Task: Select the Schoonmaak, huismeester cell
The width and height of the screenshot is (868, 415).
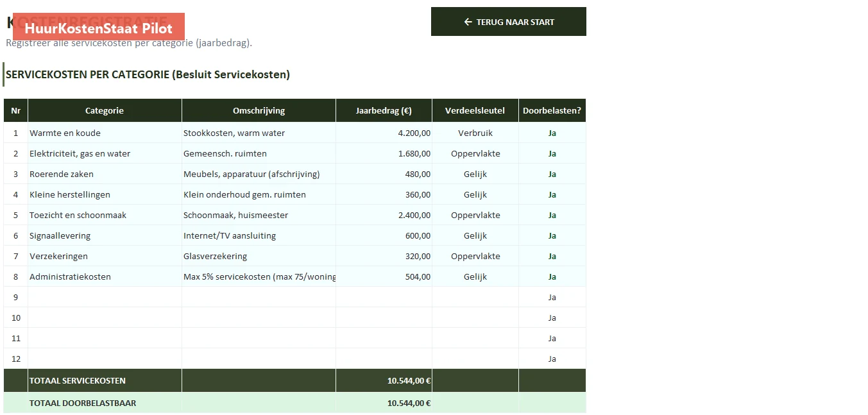Action: [x=259, y=215]
